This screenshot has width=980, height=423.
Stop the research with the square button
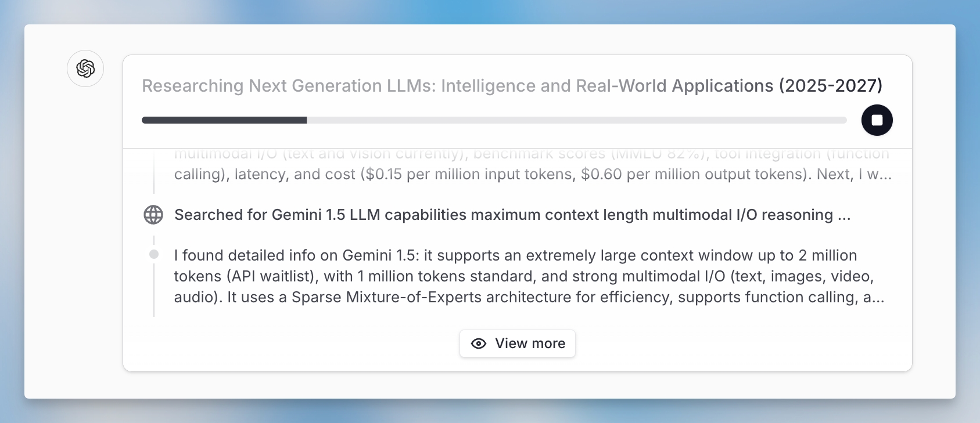(x=877, y=120)
